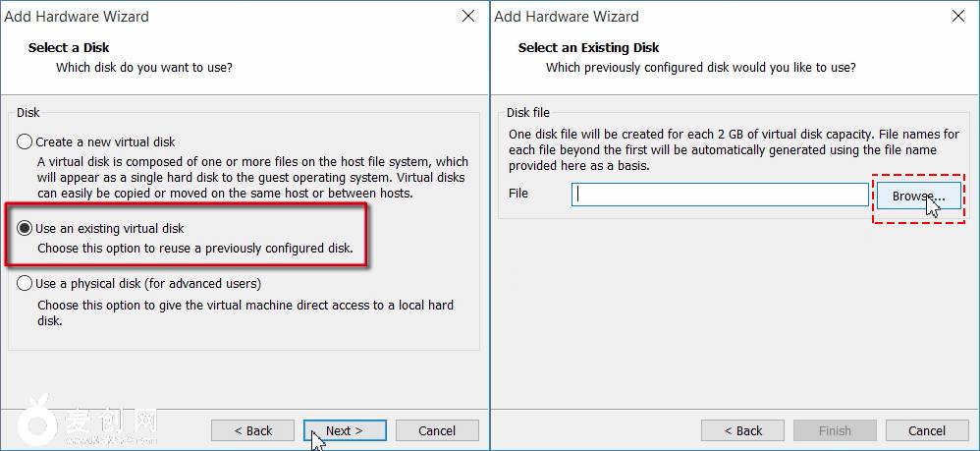Cancel the Select a Disk dialog
980x451 pixels.
(x=437, y=430)
